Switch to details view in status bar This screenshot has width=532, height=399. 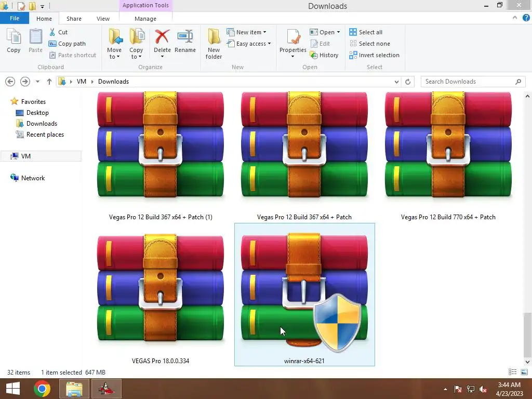click(x=512, y=372)
